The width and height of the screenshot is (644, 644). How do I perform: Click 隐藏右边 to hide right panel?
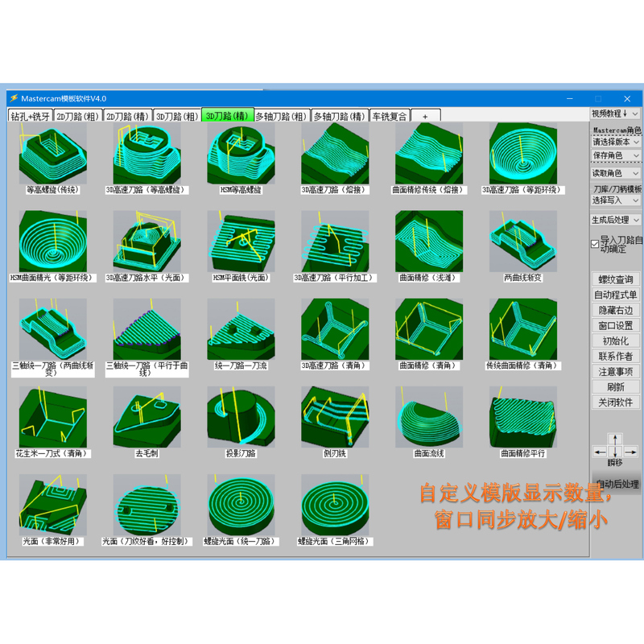click(x=615, y=310)
